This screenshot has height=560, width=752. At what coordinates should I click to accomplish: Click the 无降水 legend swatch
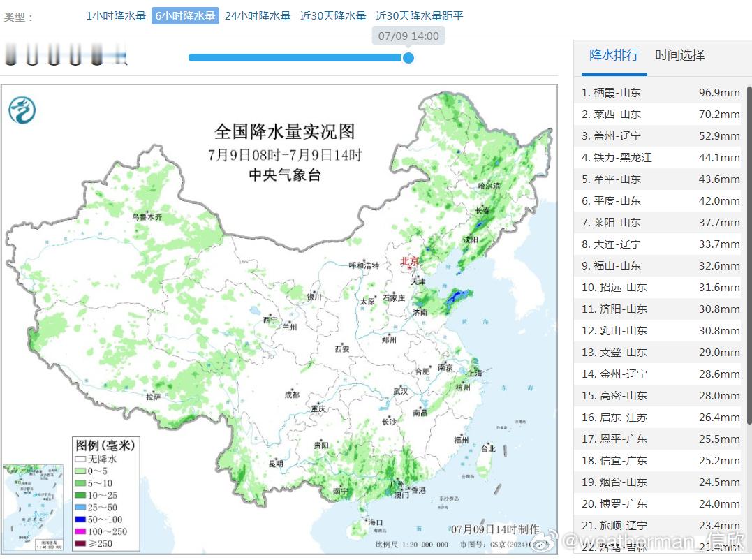click(80, 459)
